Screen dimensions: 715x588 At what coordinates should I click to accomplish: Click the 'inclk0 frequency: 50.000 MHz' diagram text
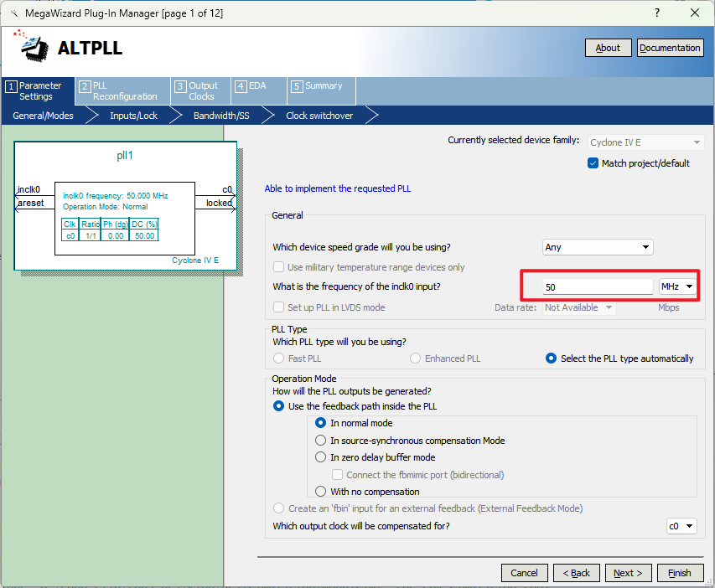116,195
